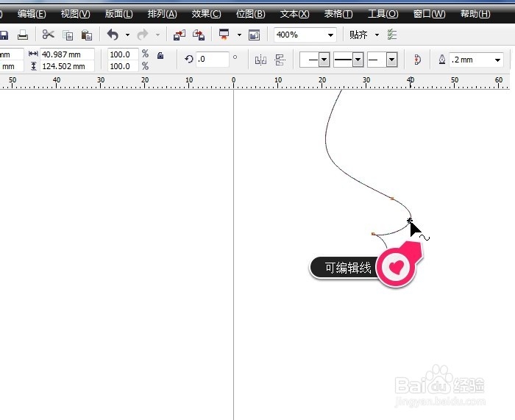
Task: Open the 版面(L) menu
Action: coord(119,14)
